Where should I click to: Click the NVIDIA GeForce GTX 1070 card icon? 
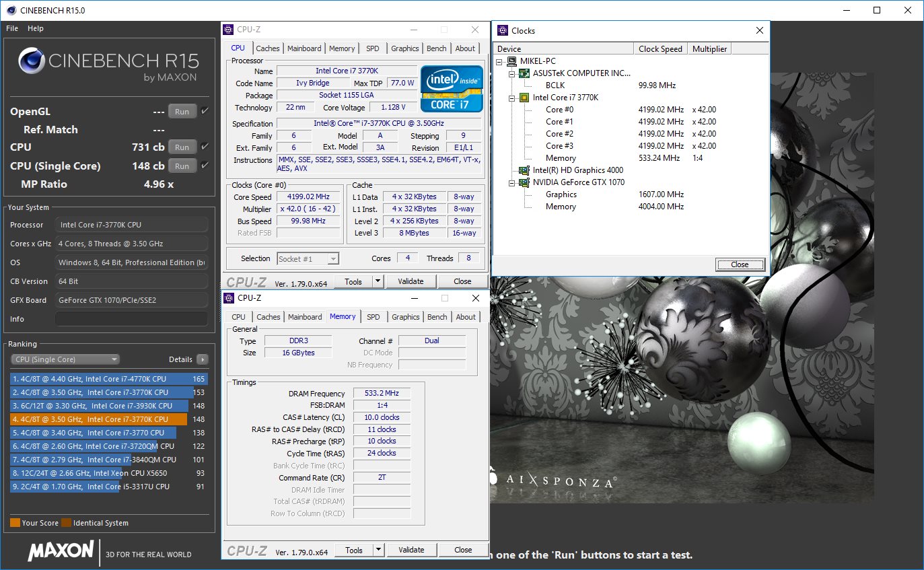click(x=524, y=182)
